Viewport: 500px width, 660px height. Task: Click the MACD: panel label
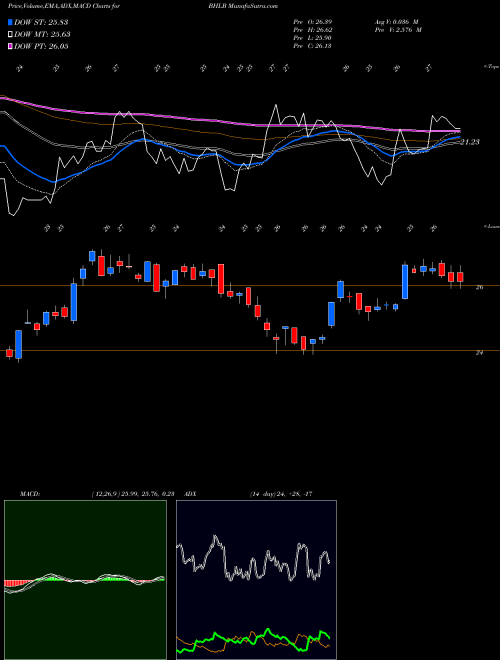click(x=30, y=494)
